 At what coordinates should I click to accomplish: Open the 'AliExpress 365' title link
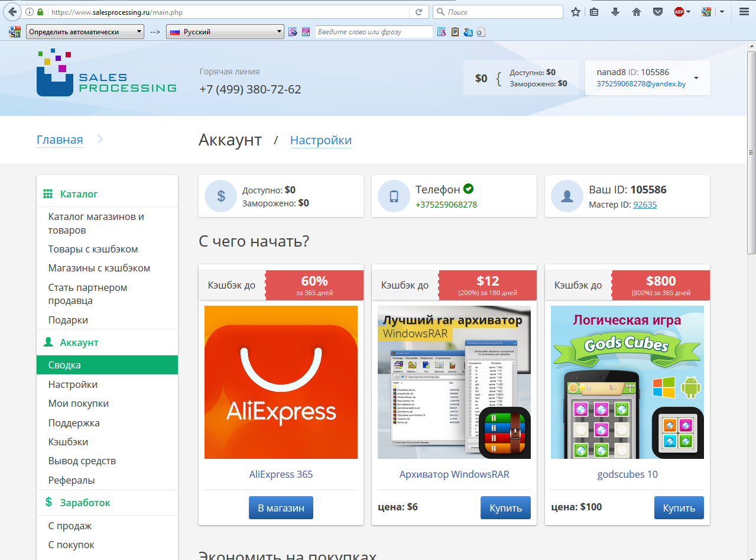[x=281, y=474]
